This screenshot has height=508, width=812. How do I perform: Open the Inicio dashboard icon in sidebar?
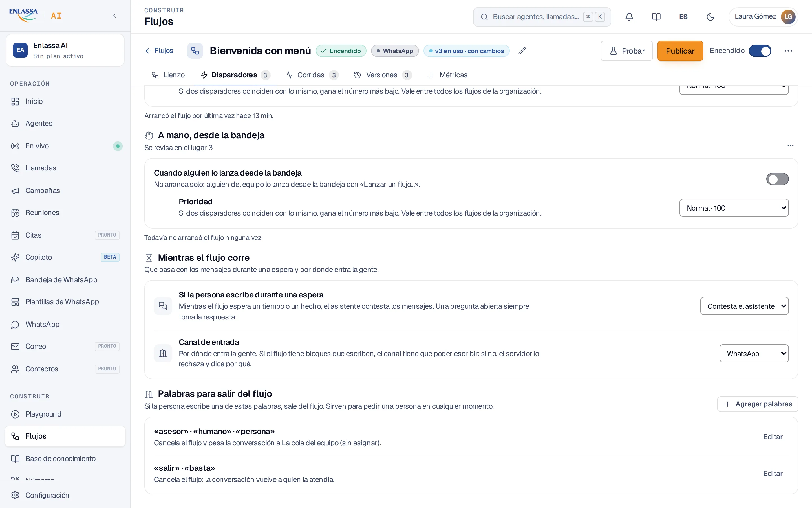coord(15,102)
